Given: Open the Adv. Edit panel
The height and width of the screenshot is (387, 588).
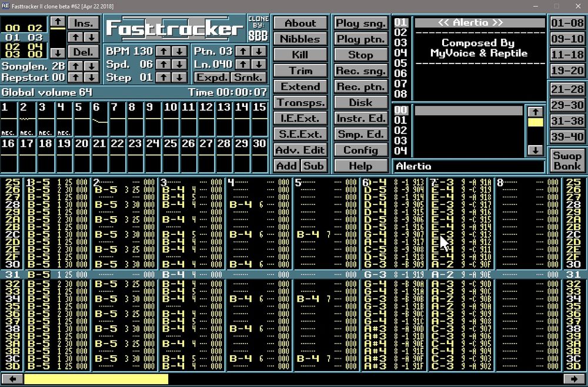Looking at the screenshot, I should coord(300,150).
